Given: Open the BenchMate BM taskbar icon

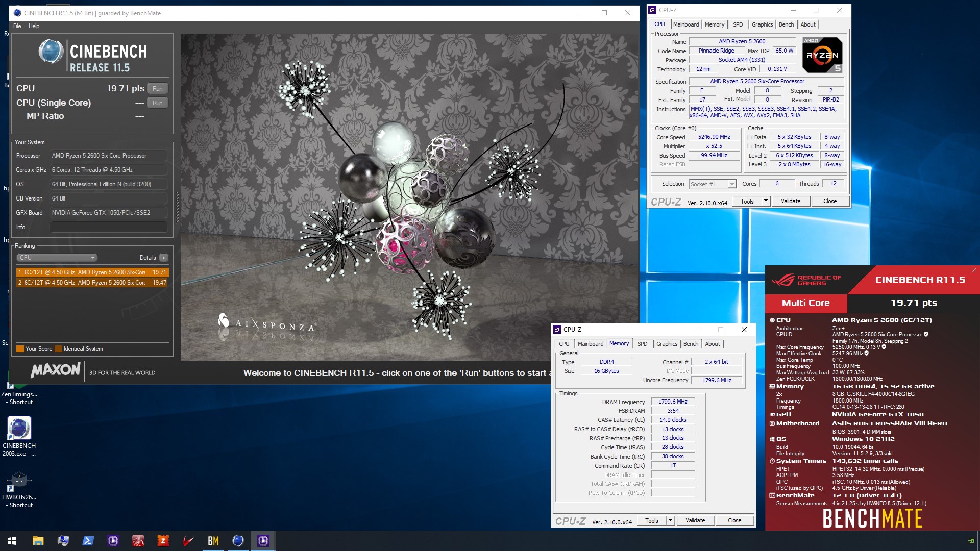Looking at the screenshot, I should (x=213, y=541).
